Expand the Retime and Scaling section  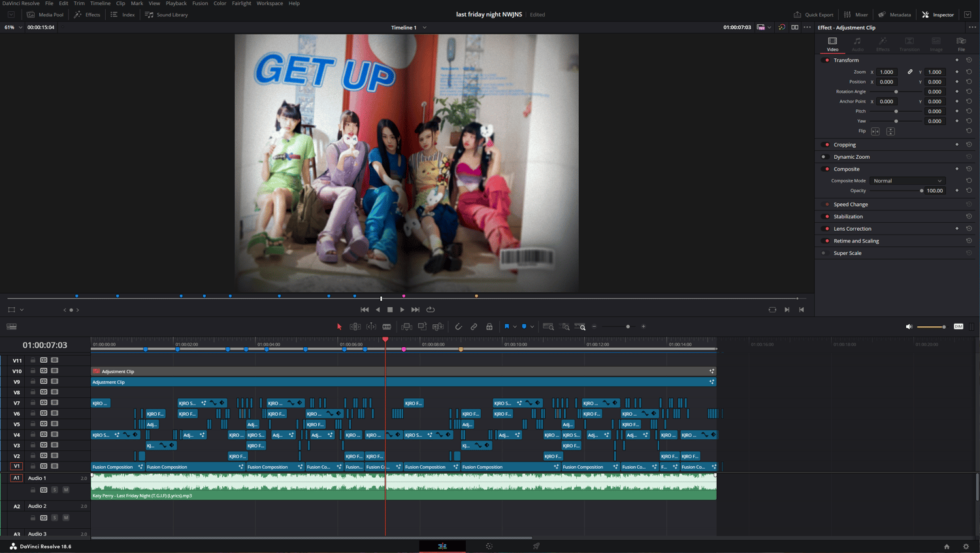pyautogui.click(x=856, y=241)
